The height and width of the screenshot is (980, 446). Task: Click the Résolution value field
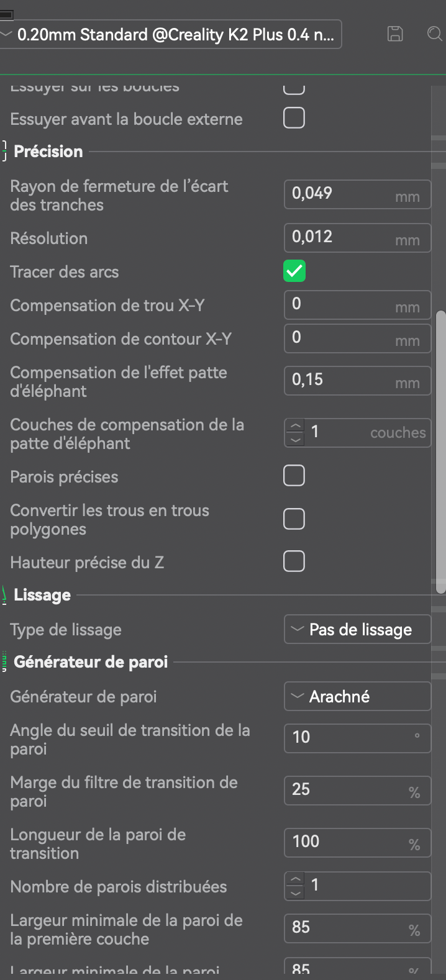(x=358, y=237)
